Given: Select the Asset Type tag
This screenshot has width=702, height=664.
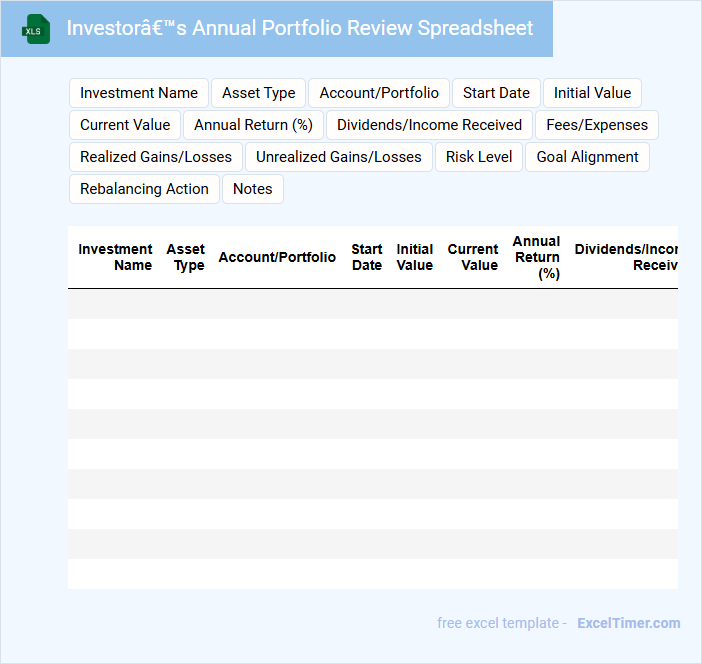Looking at the screenshot, I should (x=258, y=93).
